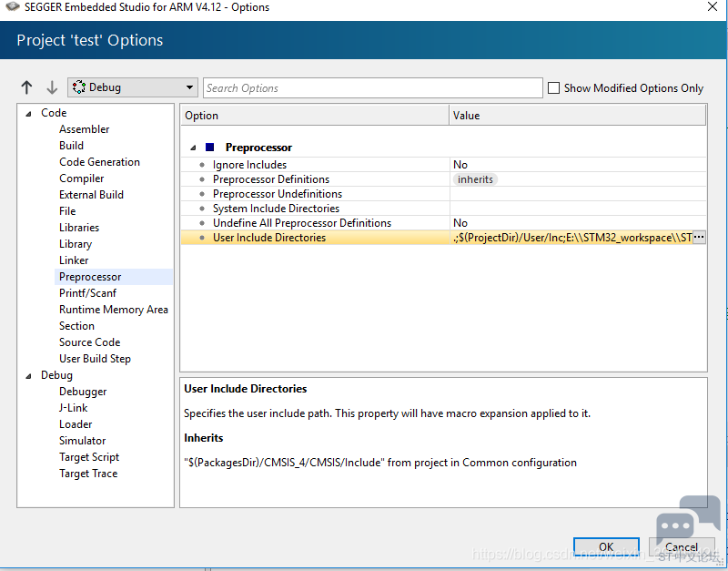Image resolution: width=728 pixels, height=571 pixels.
Task: Open the Debug configuration dropdown
Action: pos(133,87)
